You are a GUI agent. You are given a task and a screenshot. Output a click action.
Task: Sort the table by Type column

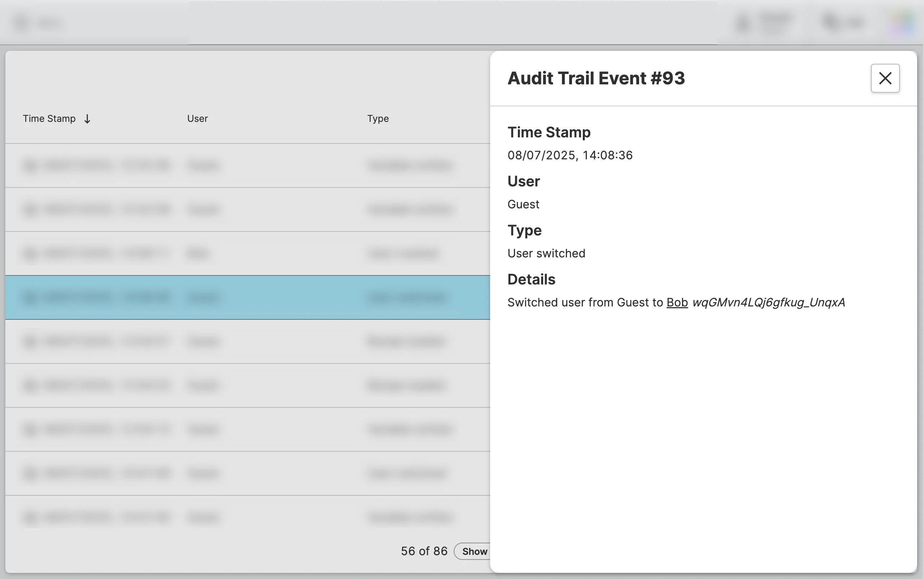[378, 119]
